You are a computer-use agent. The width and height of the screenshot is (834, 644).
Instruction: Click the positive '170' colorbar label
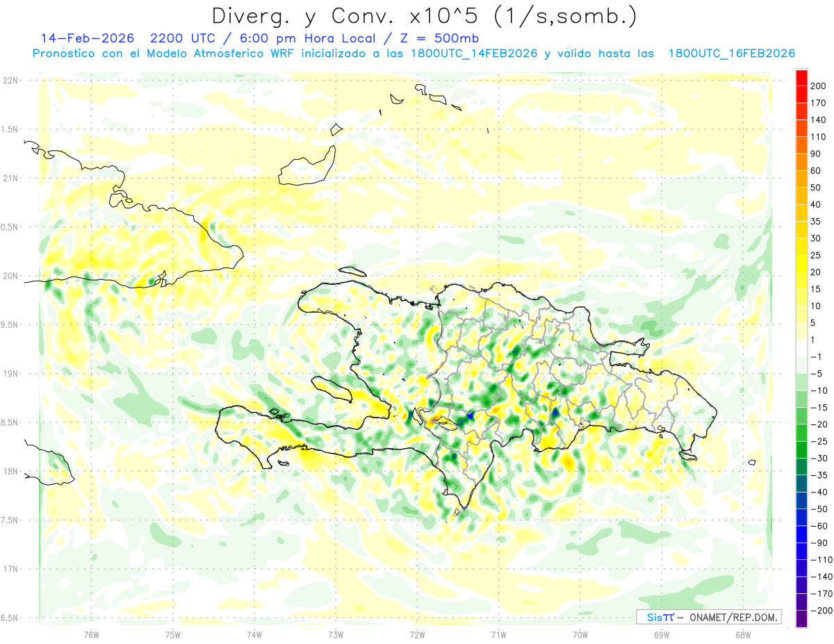819,103
